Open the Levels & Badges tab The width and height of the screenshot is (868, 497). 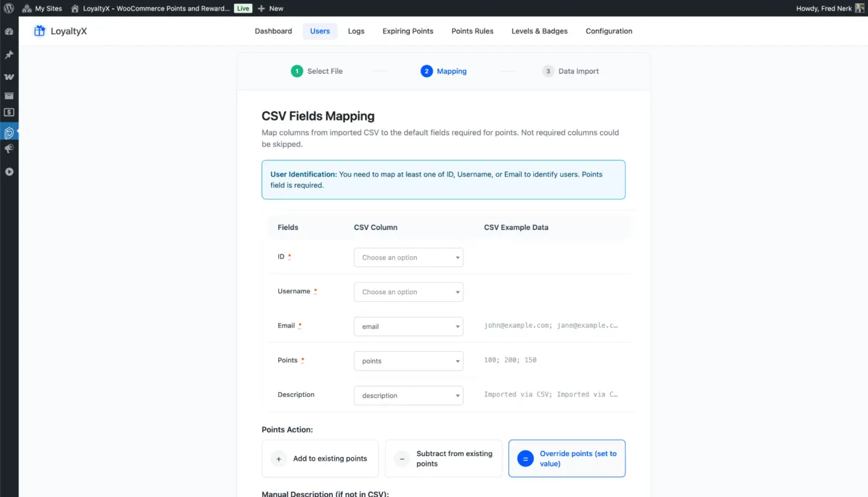click(x=540, y=31)
